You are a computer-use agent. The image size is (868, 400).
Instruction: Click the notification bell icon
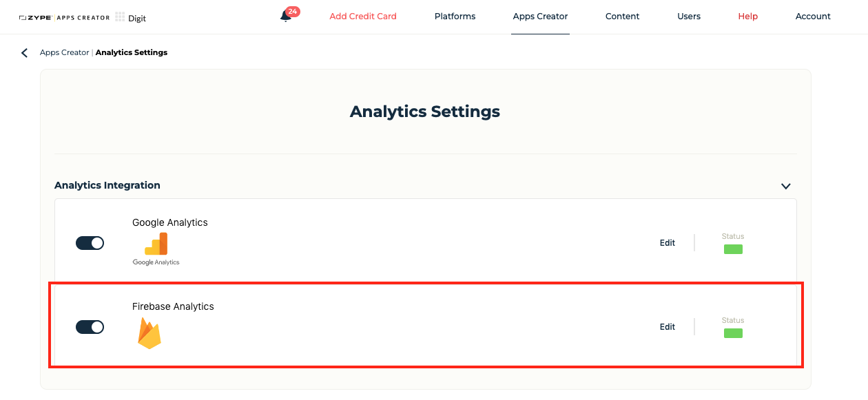pos(285,17)
